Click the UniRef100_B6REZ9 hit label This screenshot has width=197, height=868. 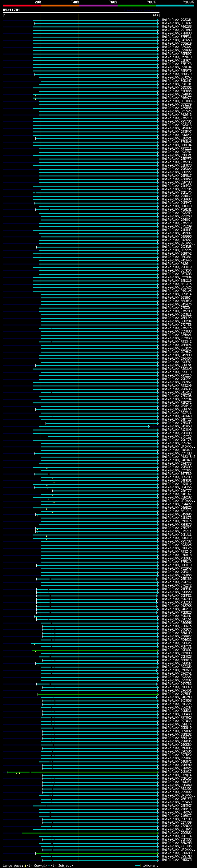177,74
